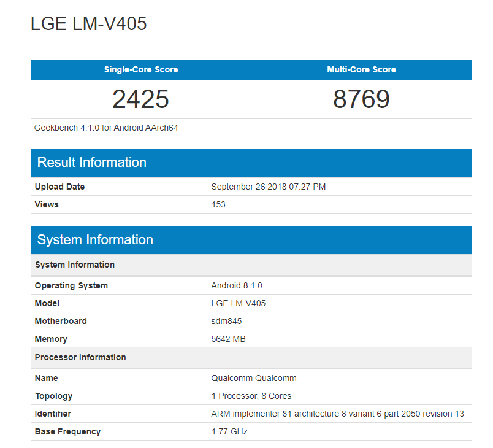Select the Single-Core Score header

tap(141, 69)
